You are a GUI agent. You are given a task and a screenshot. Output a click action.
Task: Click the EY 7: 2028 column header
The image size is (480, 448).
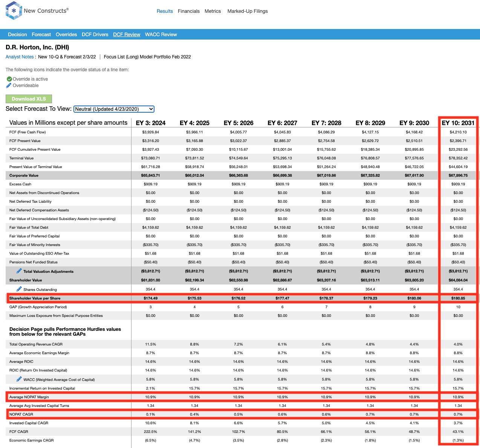326,123
